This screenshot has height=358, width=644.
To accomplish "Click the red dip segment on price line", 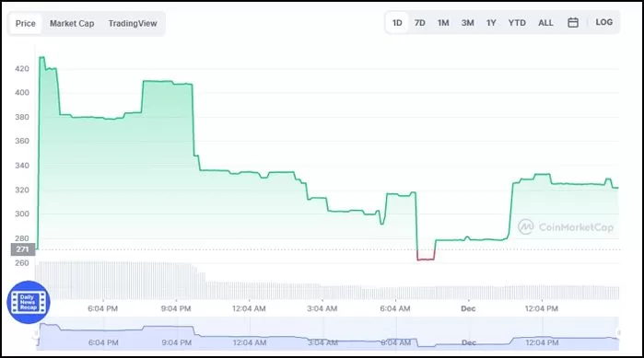I will coord(426,257).
